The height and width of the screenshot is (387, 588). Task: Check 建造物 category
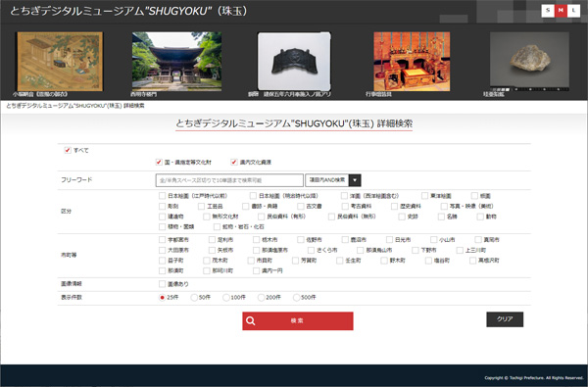click(x=162, y=217)
